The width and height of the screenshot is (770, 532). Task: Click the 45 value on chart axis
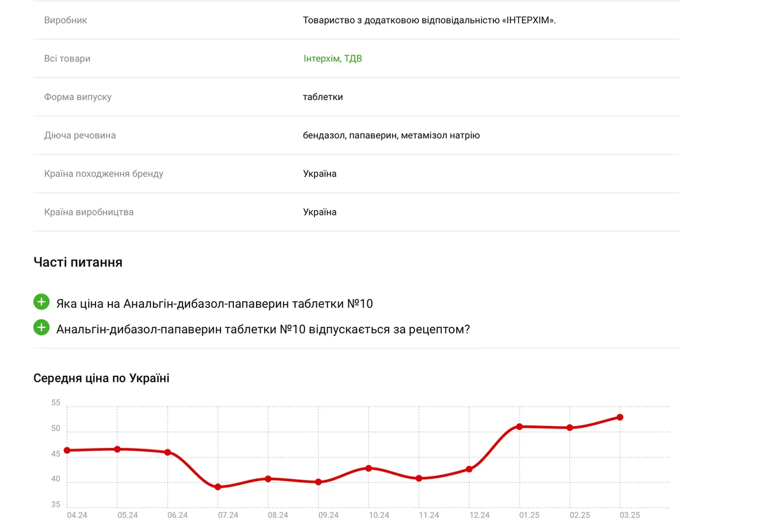56,454
